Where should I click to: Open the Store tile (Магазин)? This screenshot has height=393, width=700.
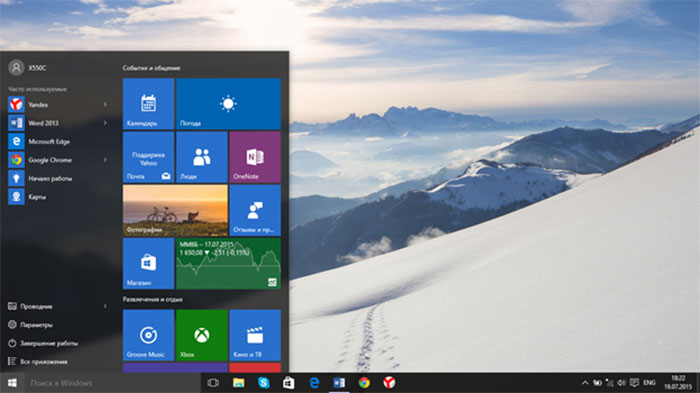148,263
